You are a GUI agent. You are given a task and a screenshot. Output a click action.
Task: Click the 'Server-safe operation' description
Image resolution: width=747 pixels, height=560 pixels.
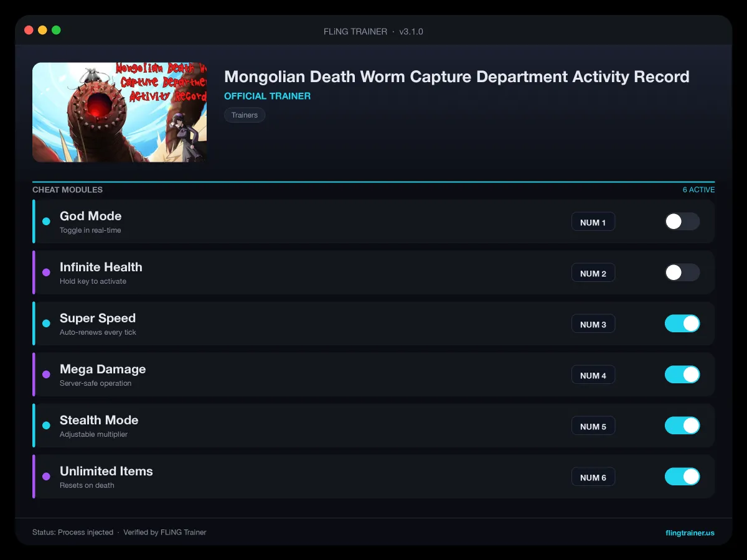coord(95,383)
